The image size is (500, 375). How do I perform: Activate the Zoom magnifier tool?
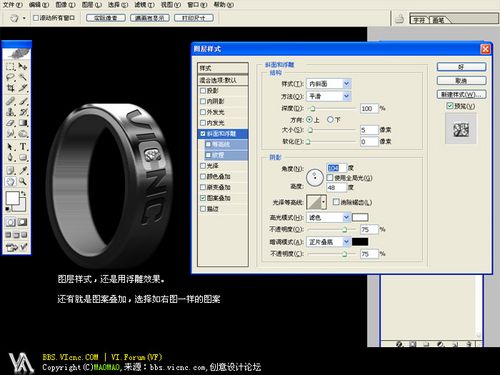pyautogui.click(x=23, y=182)
